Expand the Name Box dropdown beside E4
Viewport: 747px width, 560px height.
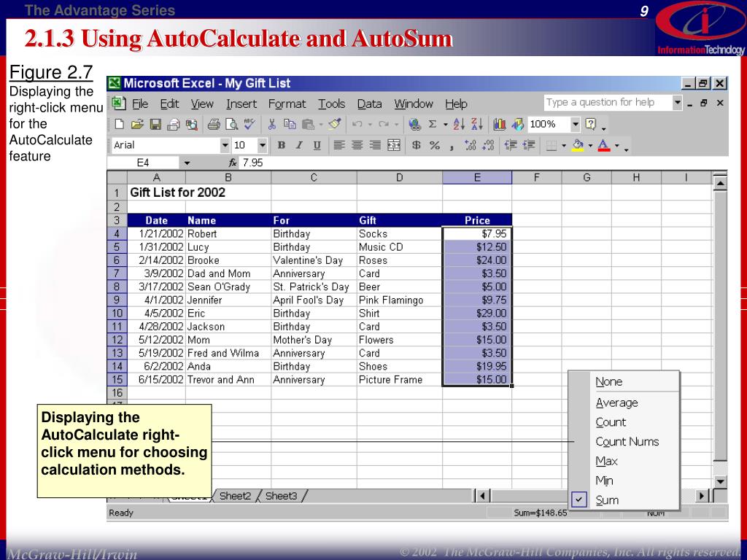pos(187,163)
